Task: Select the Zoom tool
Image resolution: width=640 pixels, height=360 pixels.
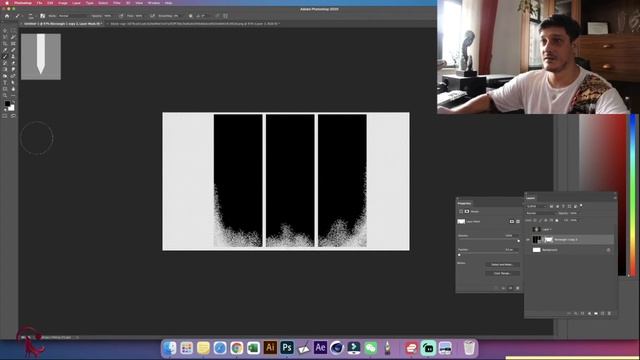Action: tap(4, 95)
